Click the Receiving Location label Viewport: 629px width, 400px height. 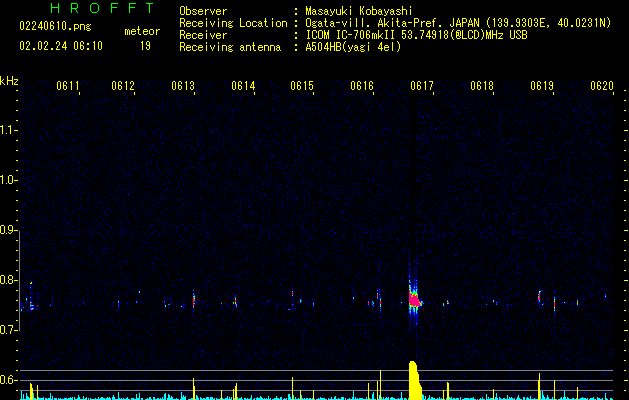(x=233, y=23)
